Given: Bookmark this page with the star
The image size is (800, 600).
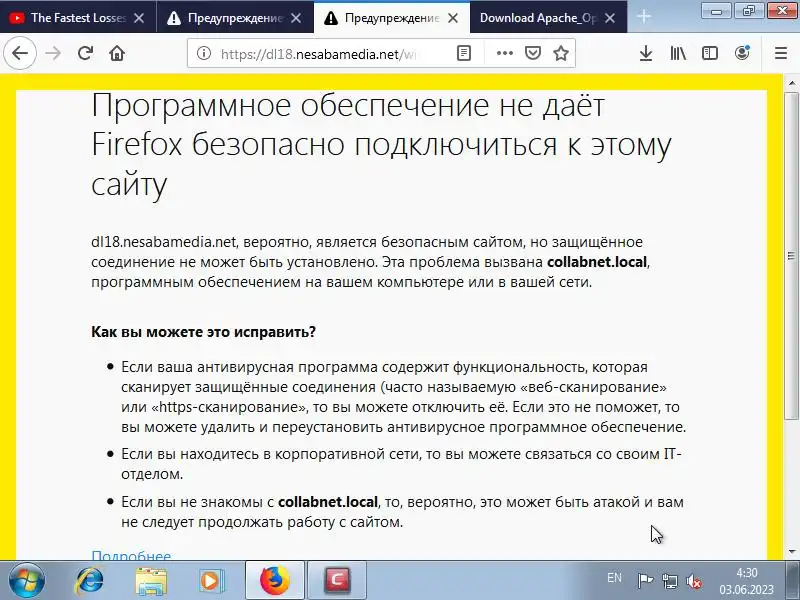Looking at the screenshot, I should point(561,53).
